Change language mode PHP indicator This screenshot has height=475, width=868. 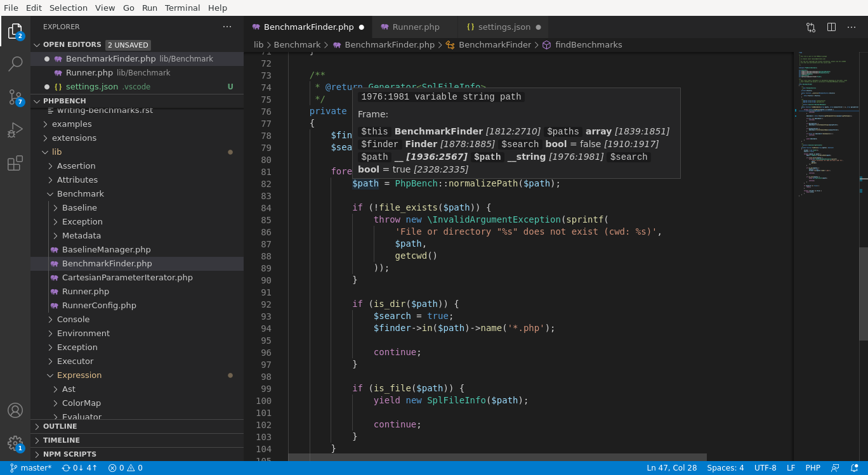coord(813,468)
